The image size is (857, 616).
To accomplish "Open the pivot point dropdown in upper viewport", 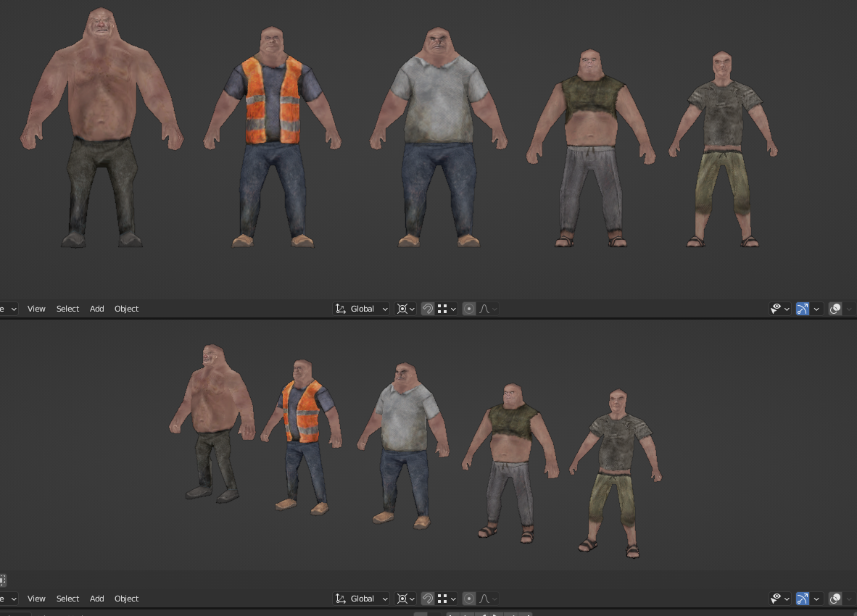I will tap(405, 309).
